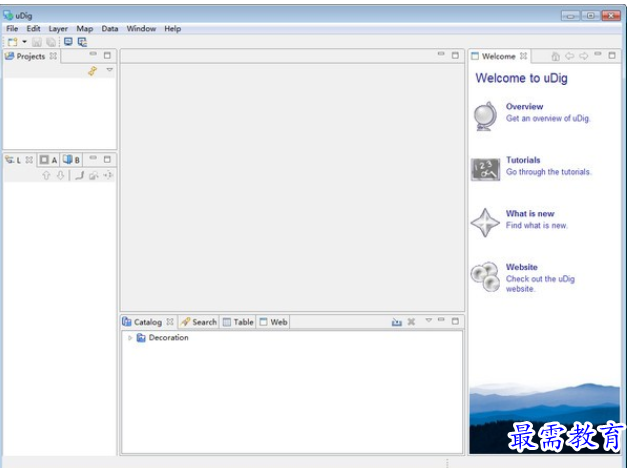Switch to the Table tab
This screenshot has width=632, height=468.
click(x=238, y=322)
